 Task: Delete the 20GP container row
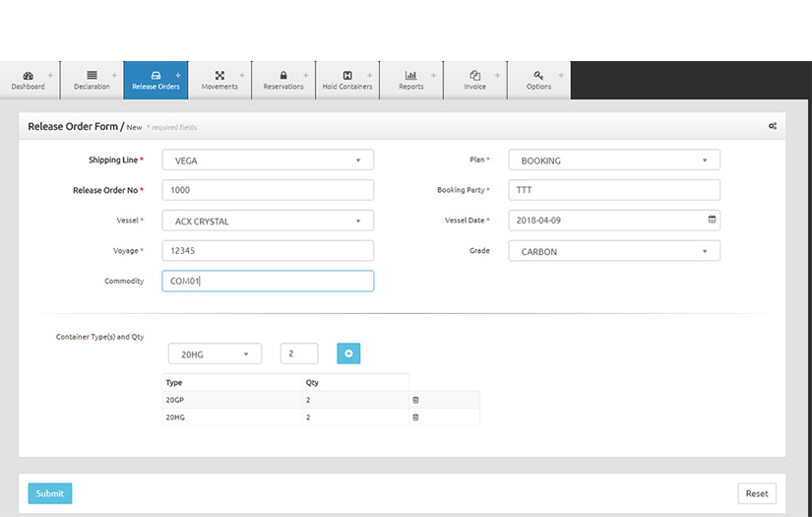pos(415,400)
